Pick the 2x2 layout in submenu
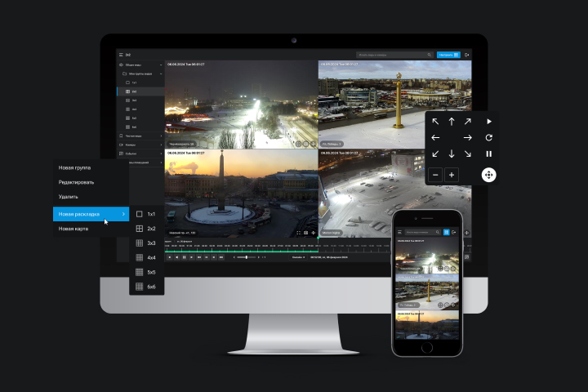Image resolution: width=588 pixels, height=392 pixels. 147,229
